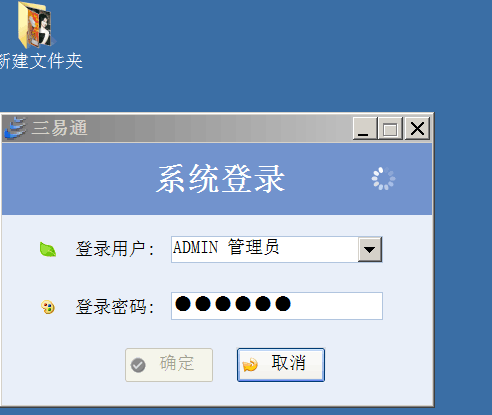492x415 pixels.
Task: Focus the 登录密码 password input field
Action: 277,306
